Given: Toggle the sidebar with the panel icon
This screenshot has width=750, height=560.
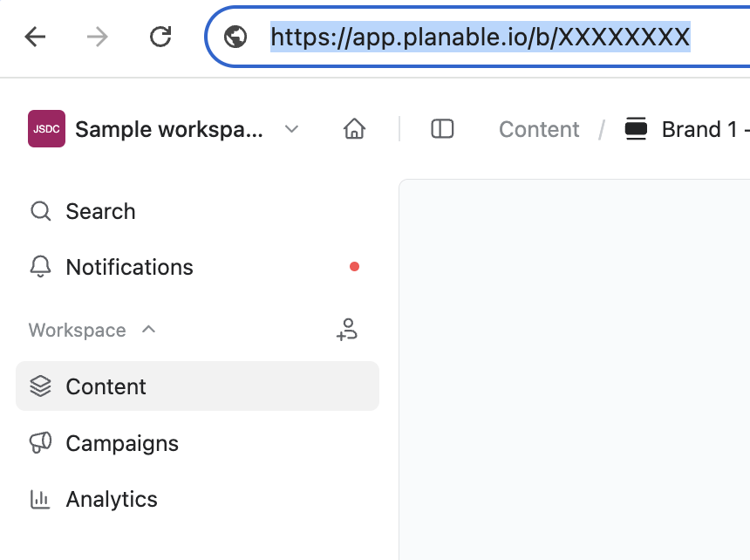Looking at the screenshot, I should point(442,128).
